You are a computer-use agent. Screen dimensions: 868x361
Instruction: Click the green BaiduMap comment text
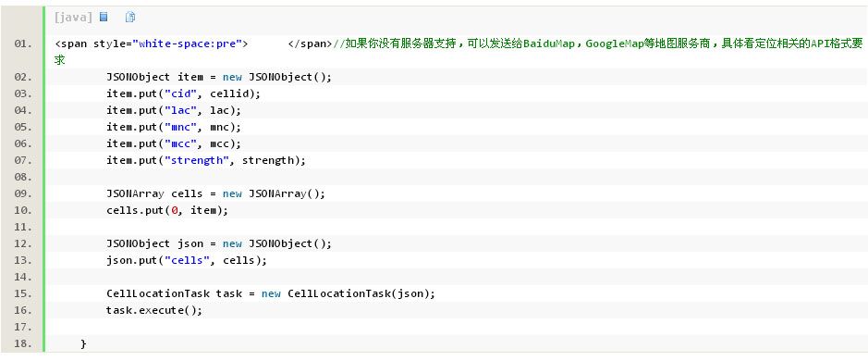[548, 44]
